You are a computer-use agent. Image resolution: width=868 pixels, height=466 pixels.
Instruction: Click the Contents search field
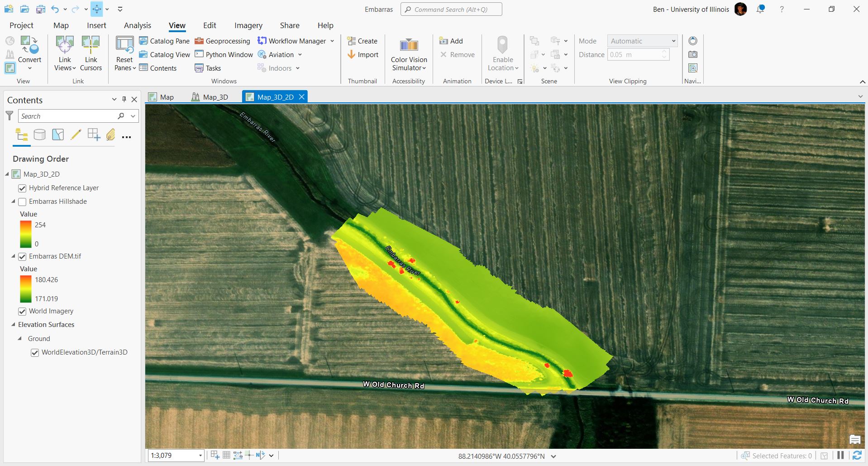68,116
